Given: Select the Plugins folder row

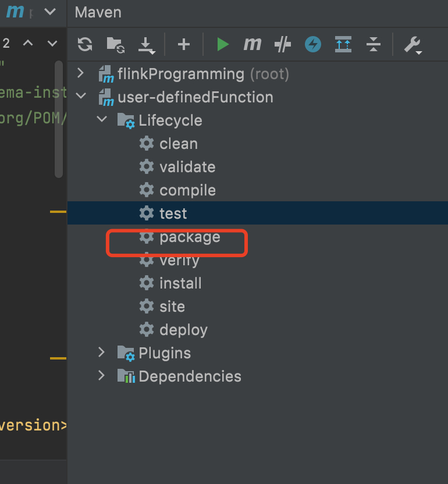Looking at the screenshot, I should point(258,353).
